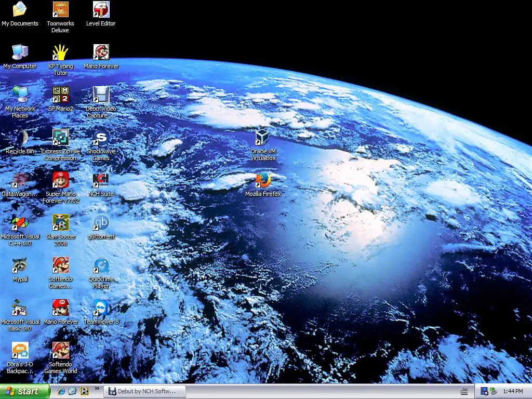This screenshot has height=399, width=532.
Task: Open the Windows start menu
Action: (25, 391)
